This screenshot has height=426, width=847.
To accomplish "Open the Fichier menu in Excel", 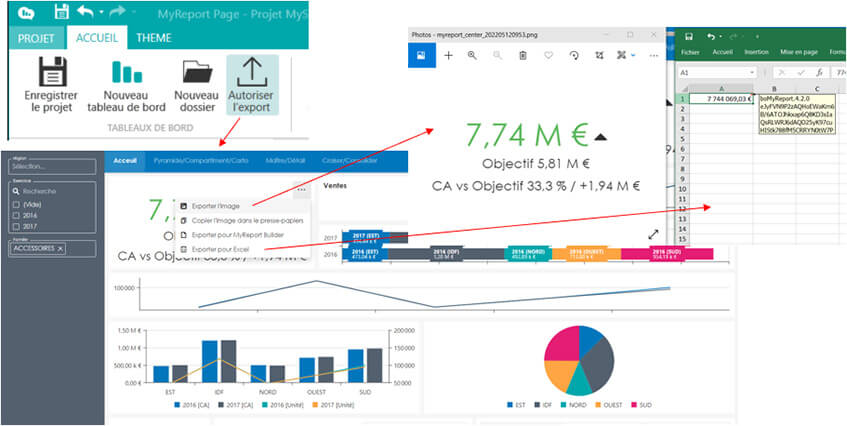I will (690, 52).
